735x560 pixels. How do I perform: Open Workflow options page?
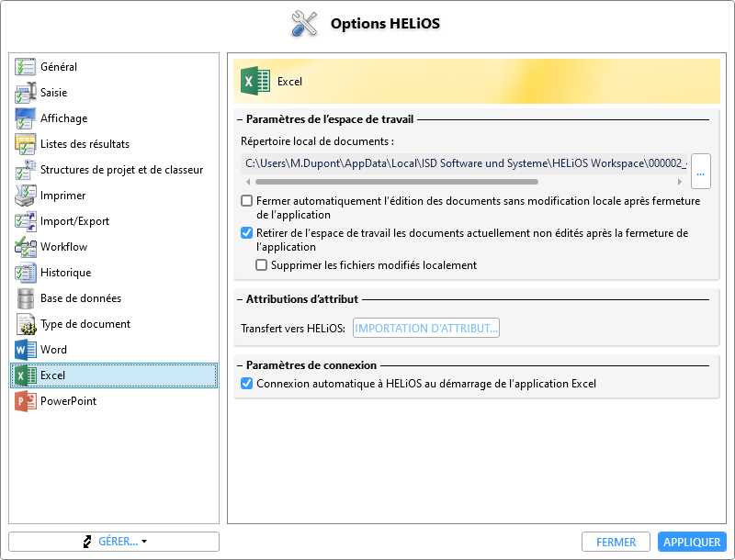(x=63, y=247)
